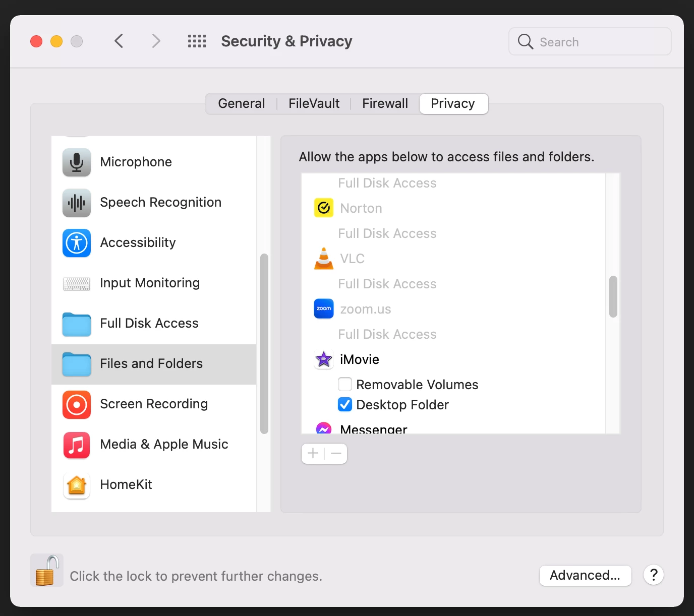Select Files and Folders category label
This screenshot has height=616, width=694.
click(151, 363)
